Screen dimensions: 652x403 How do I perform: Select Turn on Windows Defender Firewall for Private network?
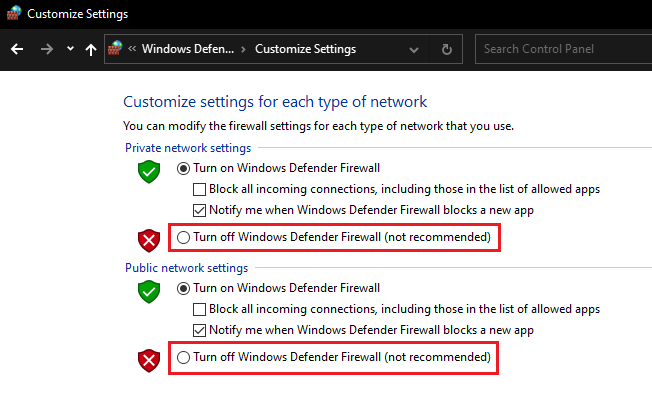[183, 168]
